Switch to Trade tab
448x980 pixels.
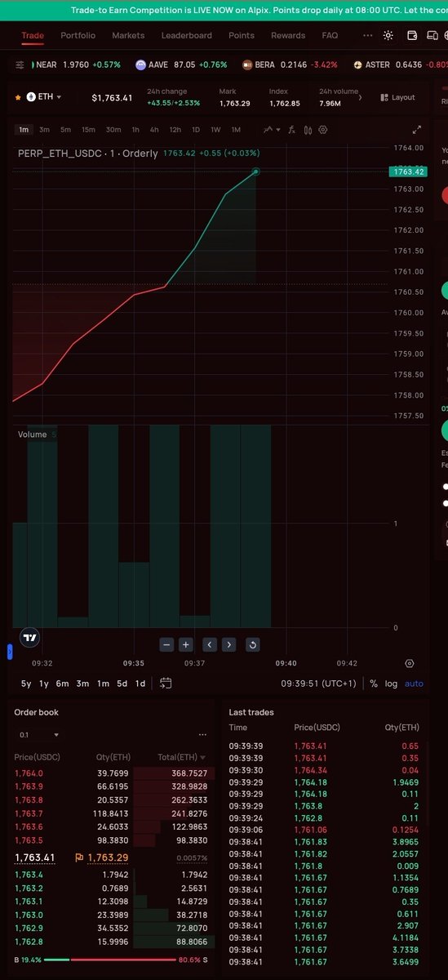(33, 36)
